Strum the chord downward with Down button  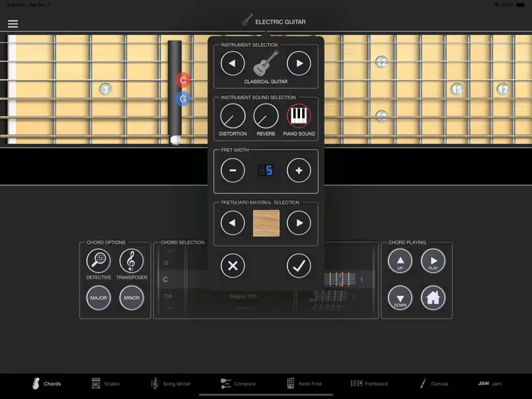pyautogui.click(x=400, y=298)
